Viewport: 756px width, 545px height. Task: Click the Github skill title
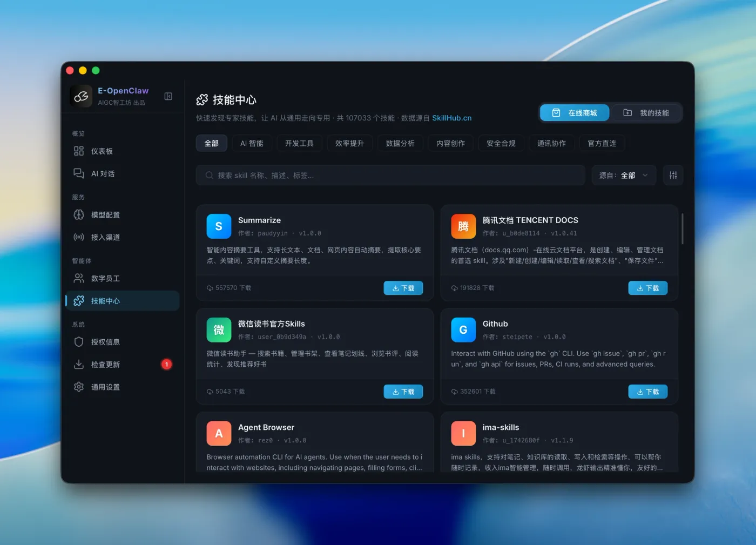point(495,324)
